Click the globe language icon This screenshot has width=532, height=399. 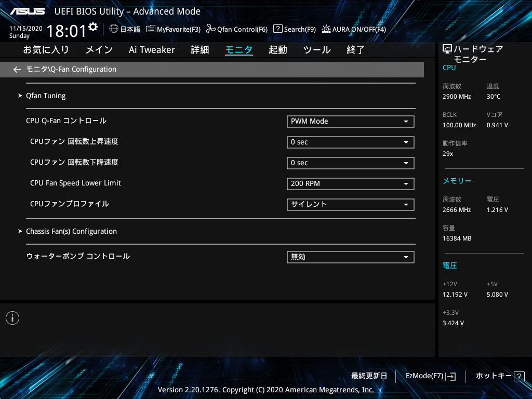point(114,29)
